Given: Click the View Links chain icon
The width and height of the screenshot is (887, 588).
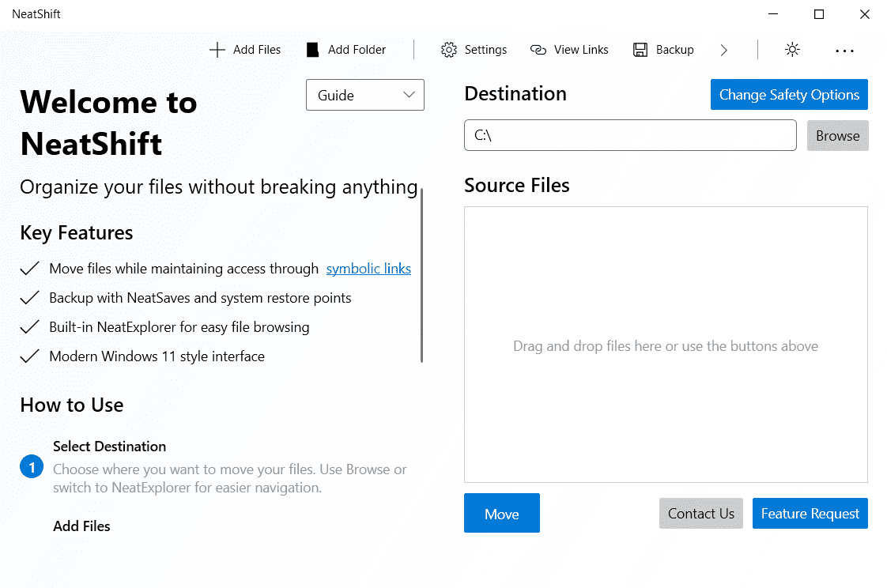Looking at the screenshot, I should click(x=538, y=50).
